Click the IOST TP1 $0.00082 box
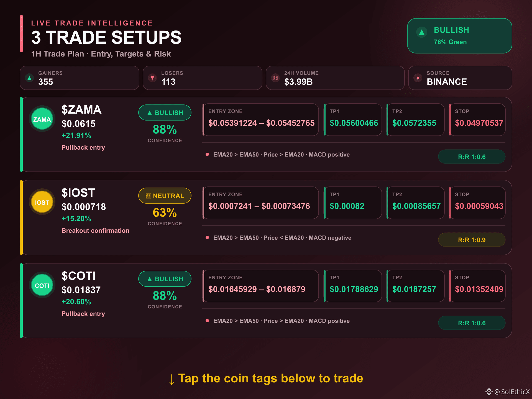 353,203
